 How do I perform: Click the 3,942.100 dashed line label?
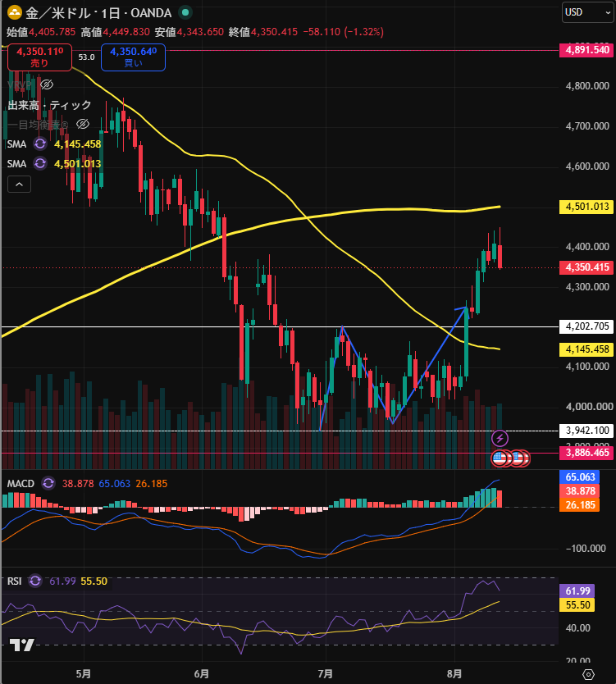click(x=586, y=431)
